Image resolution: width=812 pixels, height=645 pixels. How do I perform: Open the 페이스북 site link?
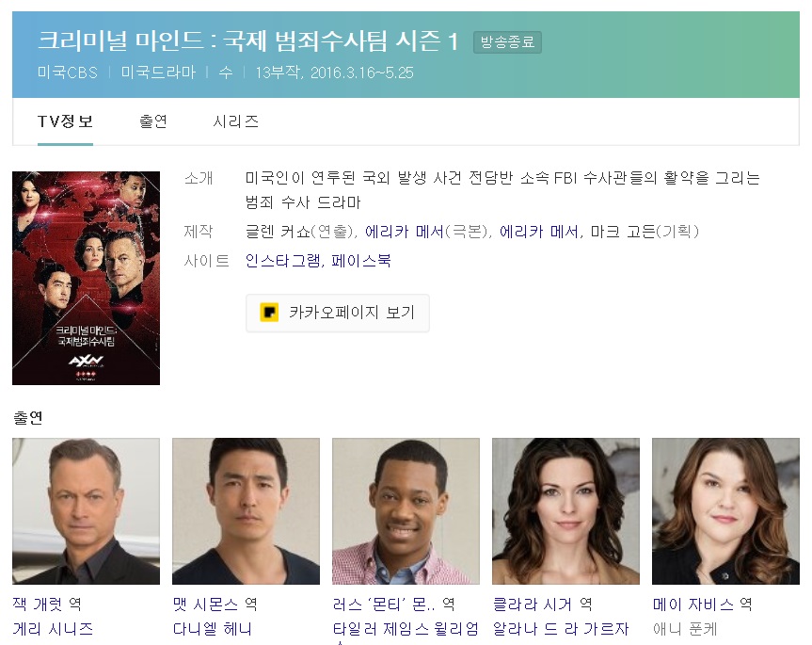361,261
